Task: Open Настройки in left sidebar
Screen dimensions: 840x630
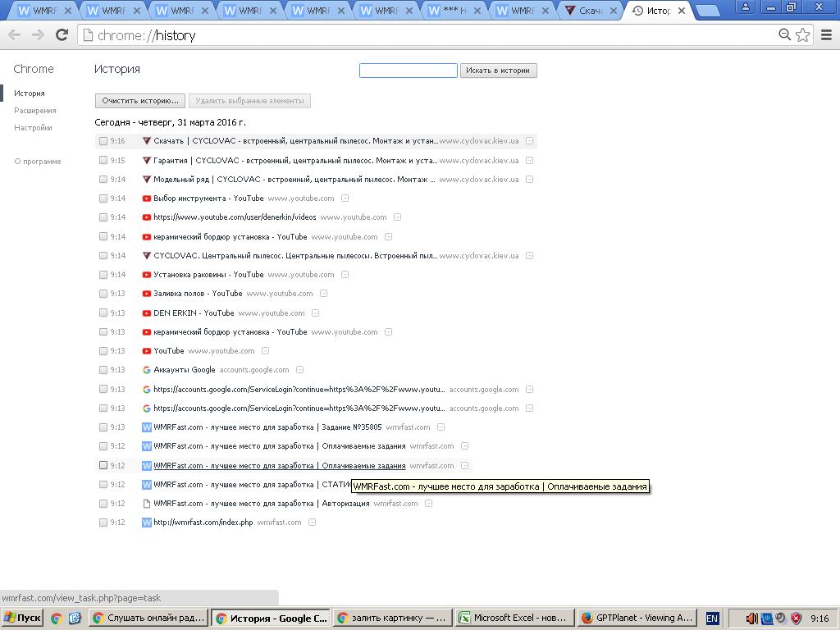Action: pos(33,127)
